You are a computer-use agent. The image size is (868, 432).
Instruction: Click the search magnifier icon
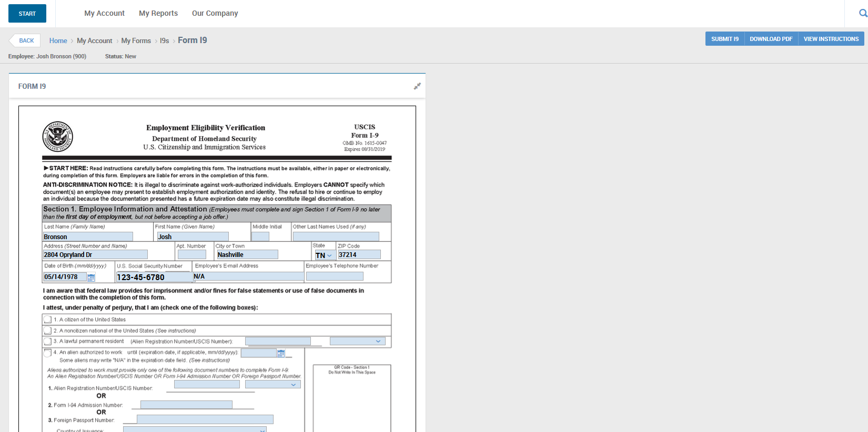coord(863,13)
